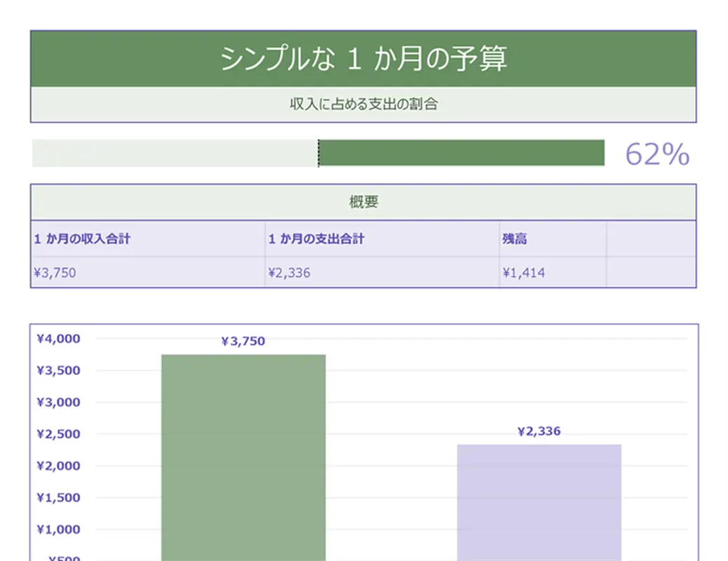Screen dimensions: 728x561
Task: Select the green income bar in chart
Action: 243,456
